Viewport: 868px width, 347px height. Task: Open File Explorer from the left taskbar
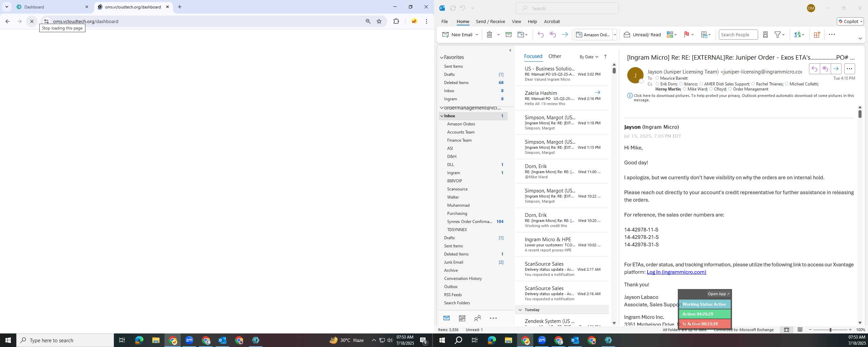156,340
